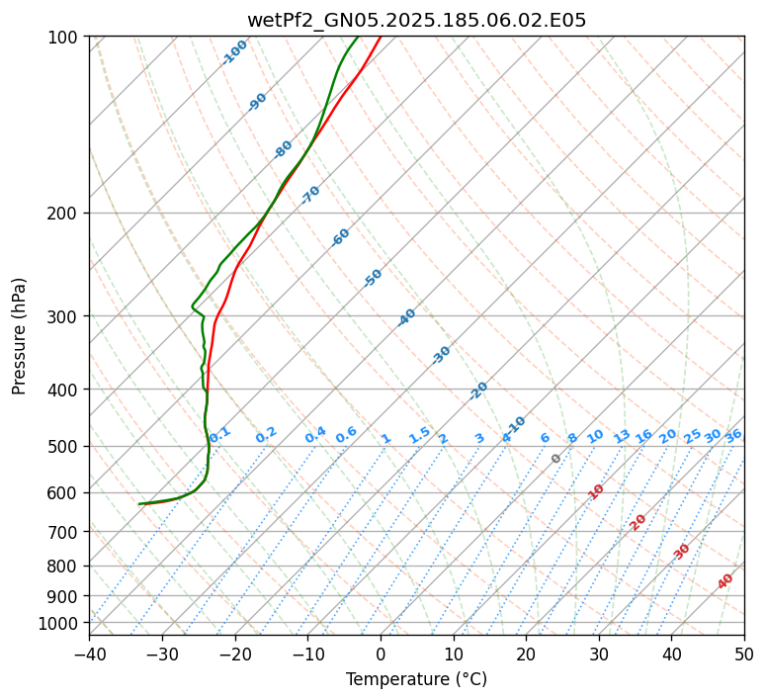Image resolution: width=766 pixels, height=700 pixels.
Task: Click the red temperature curve near 100 hPa
Action: pos(380,39)
